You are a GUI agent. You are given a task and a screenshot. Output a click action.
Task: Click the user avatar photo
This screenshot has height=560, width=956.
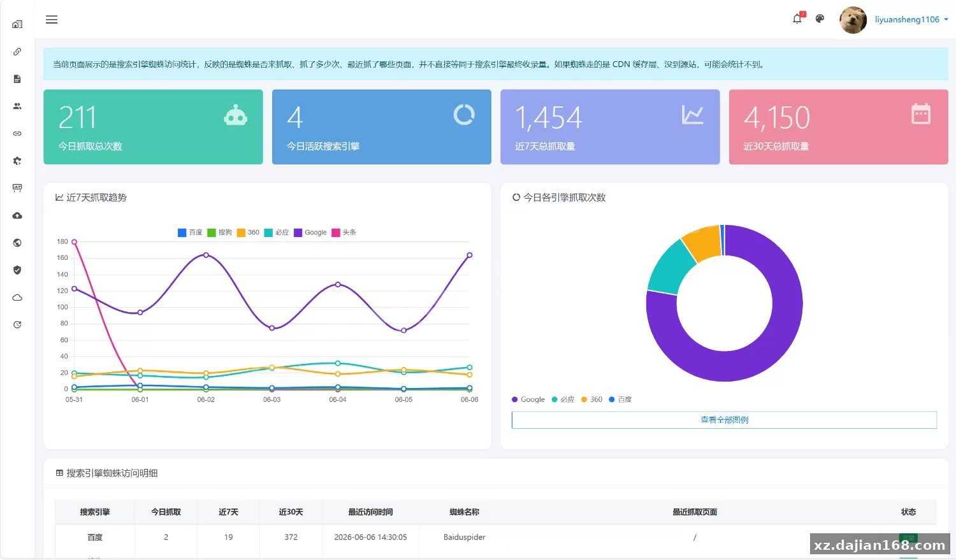(853, 20)
